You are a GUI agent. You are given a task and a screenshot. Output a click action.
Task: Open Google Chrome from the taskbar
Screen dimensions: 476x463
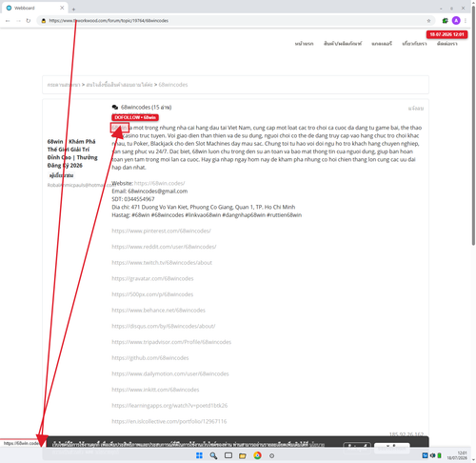(x=257, y=455)
